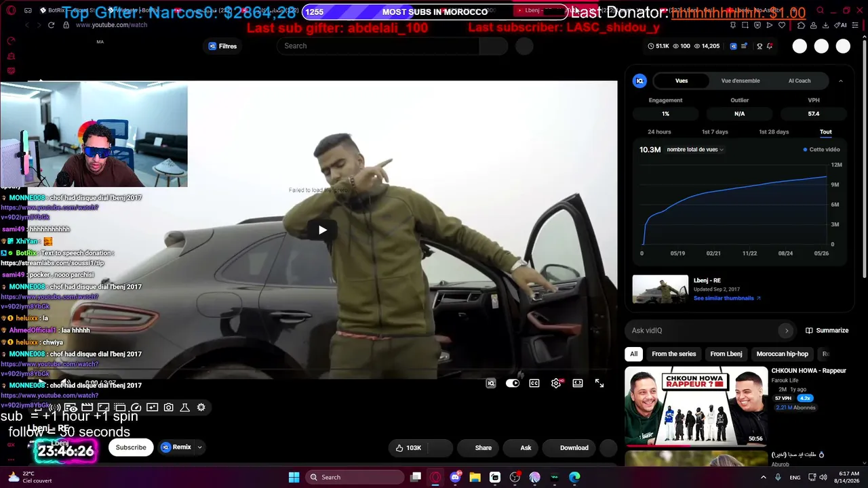Toggle closed captions in the player
The height and width of the screenshot is (488, 868).
[x=534, y=384]
